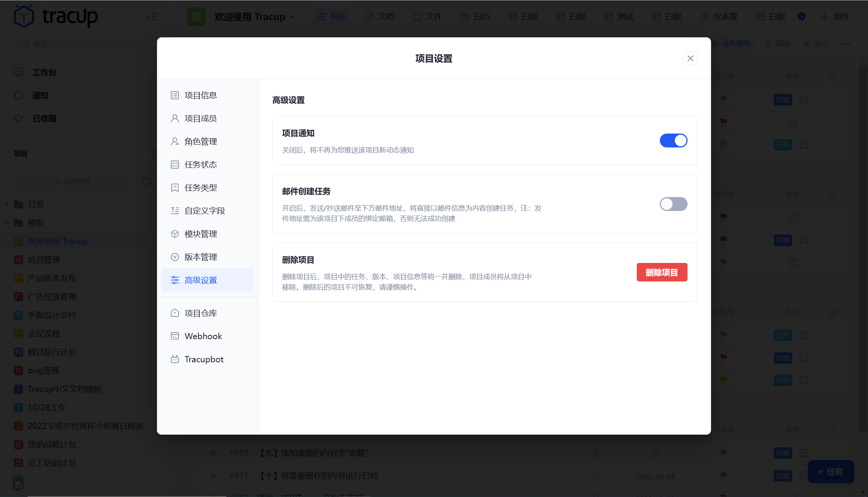Click the 任务状态 checklist icon
The image size is (868, 497).
175,164
